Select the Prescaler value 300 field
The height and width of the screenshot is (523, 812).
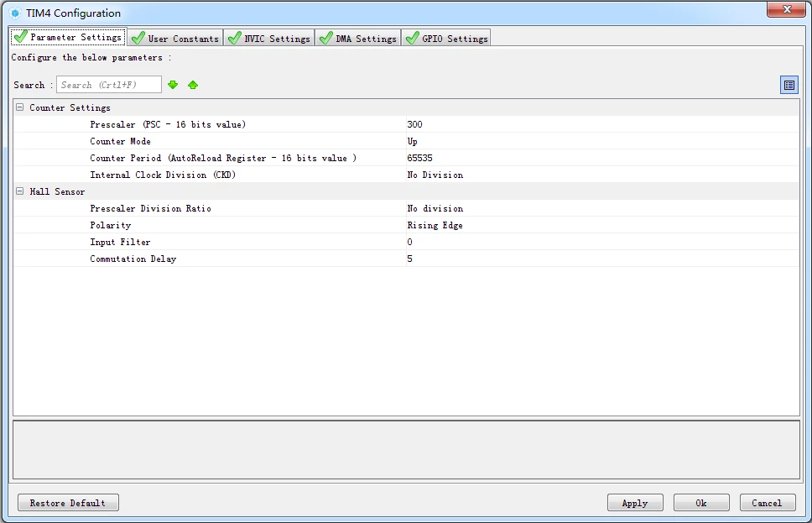coord(601,124)
